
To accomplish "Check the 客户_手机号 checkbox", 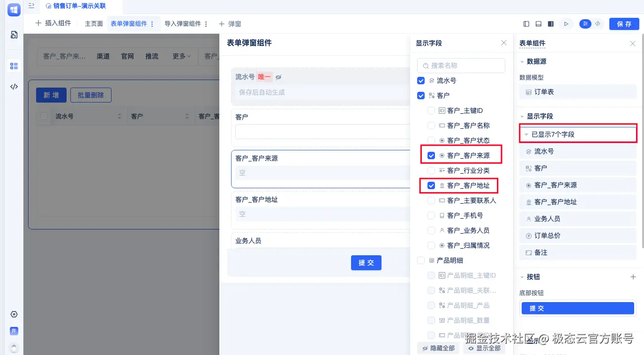I will (x=431, y=215).
